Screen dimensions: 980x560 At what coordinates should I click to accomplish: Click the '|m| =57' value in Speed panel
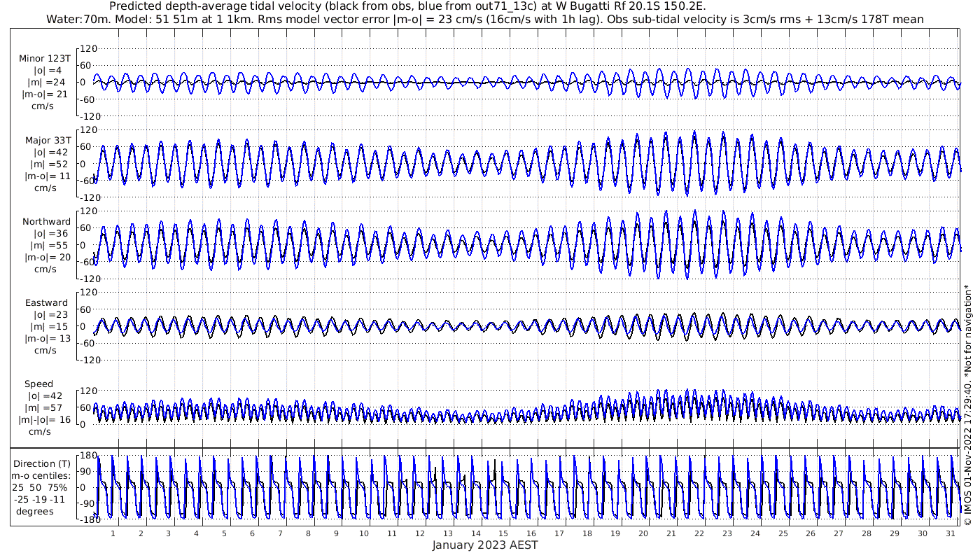pyautogui.click(x=48, y=408)
